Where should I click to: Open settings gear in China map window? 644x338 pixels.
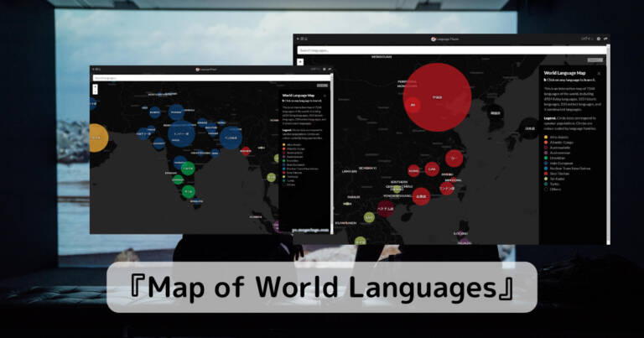point(599,39)
